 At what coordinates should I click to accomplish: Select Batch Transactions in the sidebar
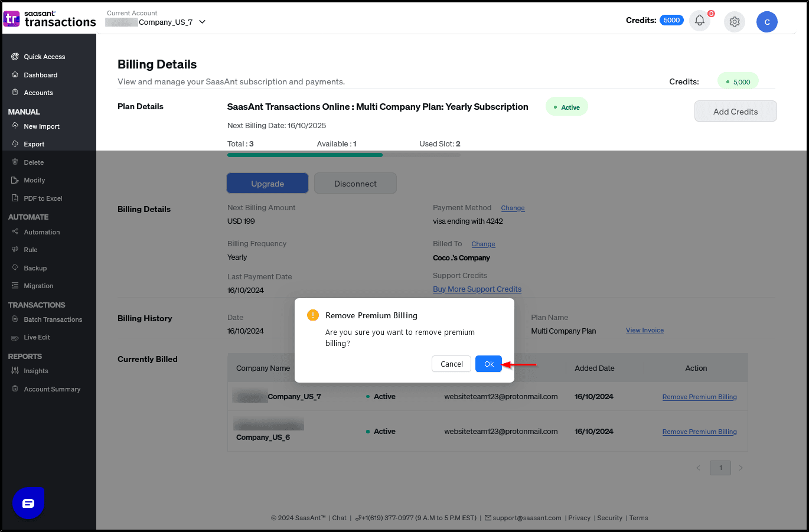53,319
